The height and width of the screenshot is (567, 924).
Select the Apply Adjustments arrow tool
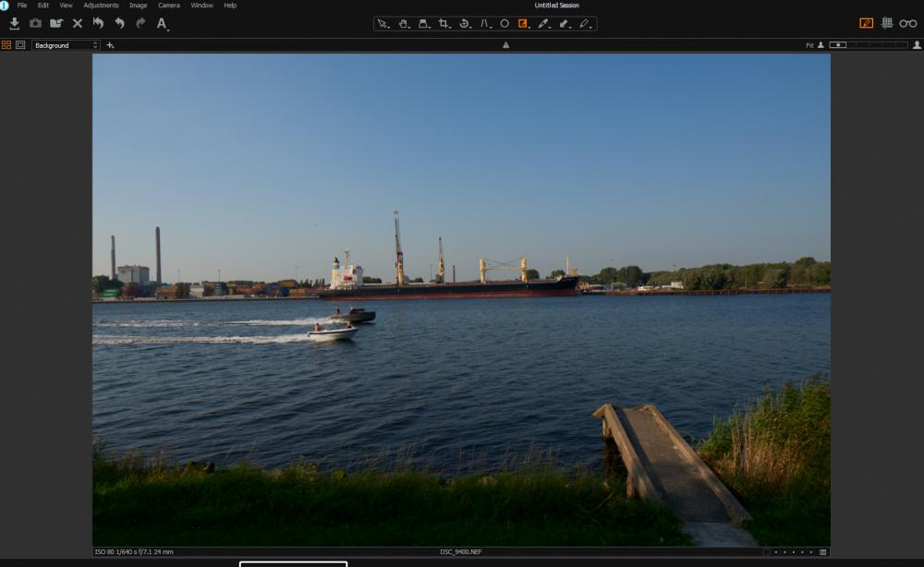pos(565,24)
